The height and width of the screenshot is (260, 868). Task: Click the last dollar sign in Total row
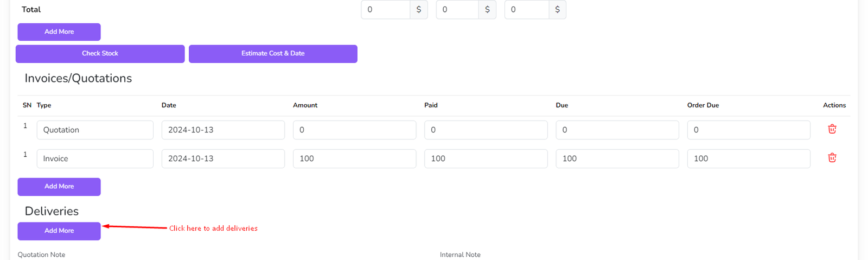click(557, 10)
